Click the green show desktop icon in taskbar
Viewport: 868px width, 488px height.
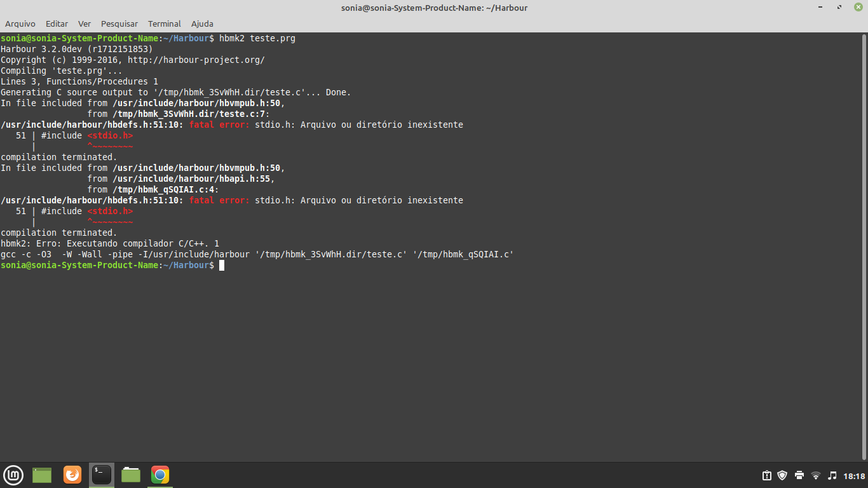click(x=42, y=475)
